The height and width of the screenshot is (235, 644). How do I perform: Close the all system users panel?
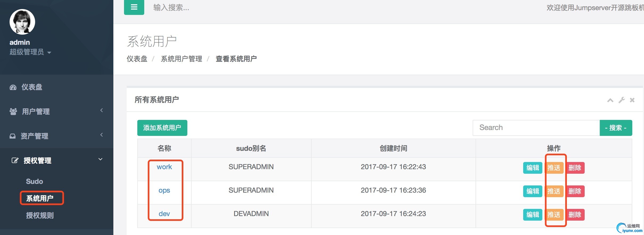[x=632, y=100]
